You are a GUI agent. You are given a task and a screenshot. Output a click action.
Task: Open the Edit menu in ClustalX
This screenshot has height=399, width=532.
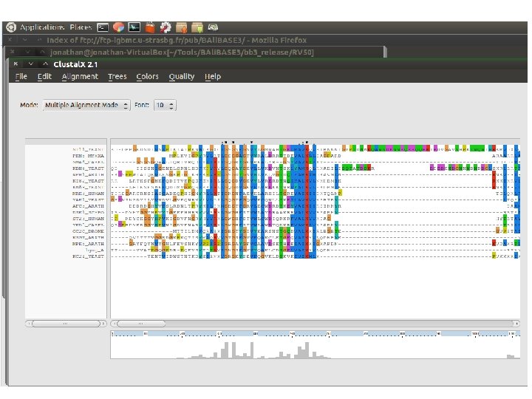coord(44,77)
